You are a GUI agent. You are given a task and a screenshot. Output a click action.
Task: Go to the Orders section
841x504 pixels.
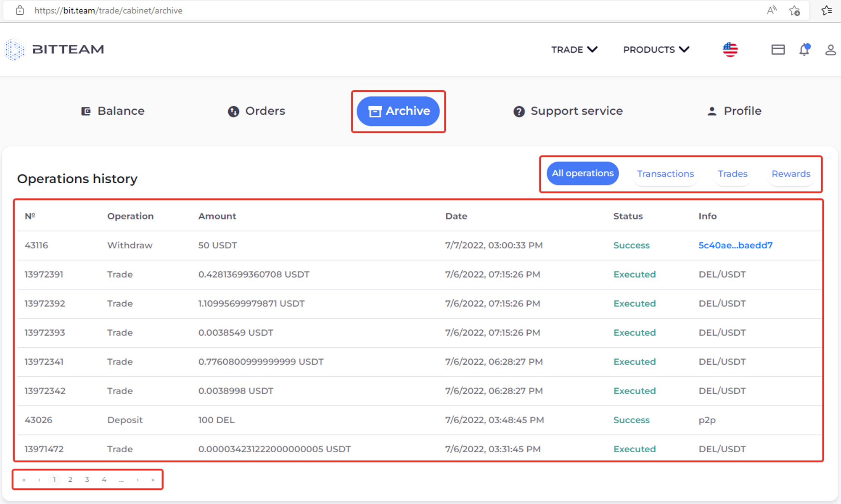point(257,111)
